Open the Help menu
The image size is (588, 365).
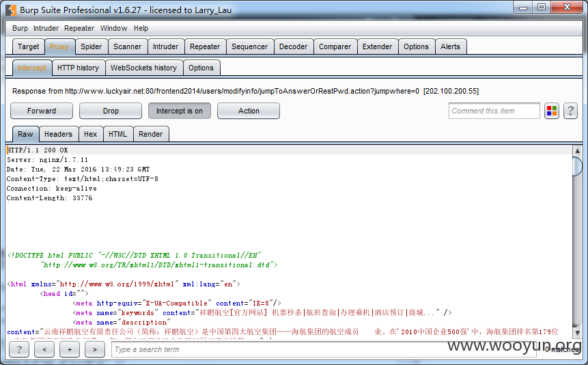click(x=141, y=28)
